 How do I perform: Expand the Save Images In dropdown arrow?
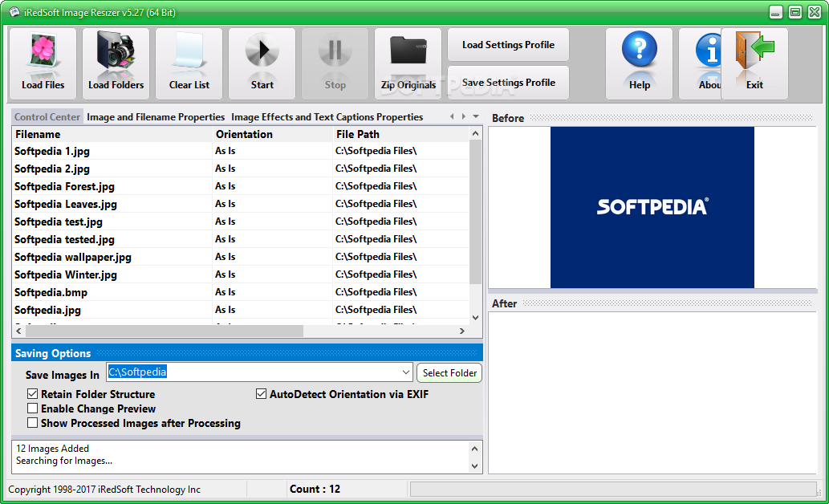click(x=405, y=372)
